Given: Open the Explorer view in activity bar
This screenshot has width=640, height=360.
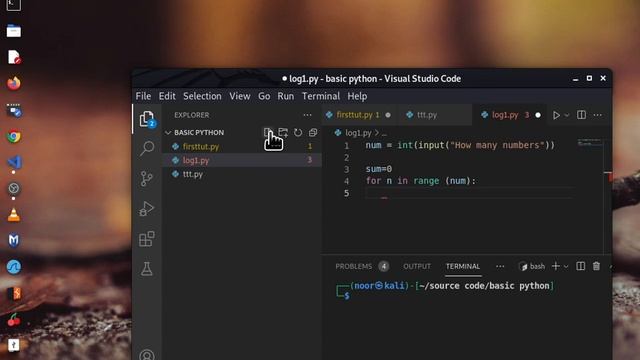Looking at the screenshot, I should tap(147, 119).
